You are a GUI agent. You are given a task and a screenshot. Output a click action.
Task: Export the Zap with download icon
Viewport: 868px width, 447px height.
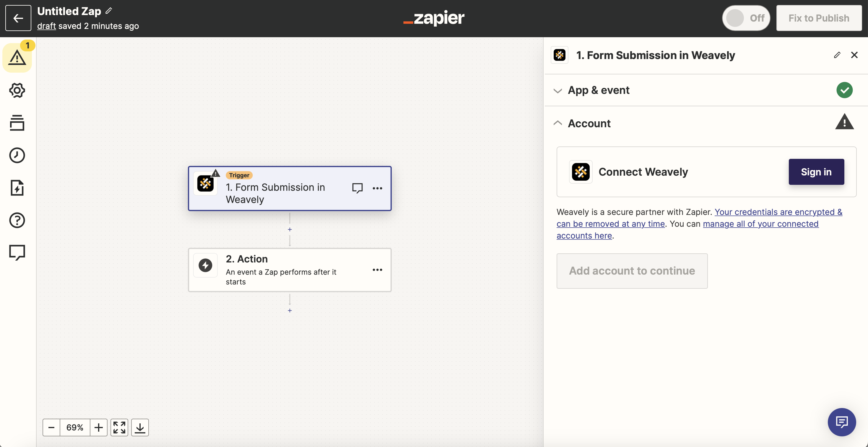tap(140, 428)
